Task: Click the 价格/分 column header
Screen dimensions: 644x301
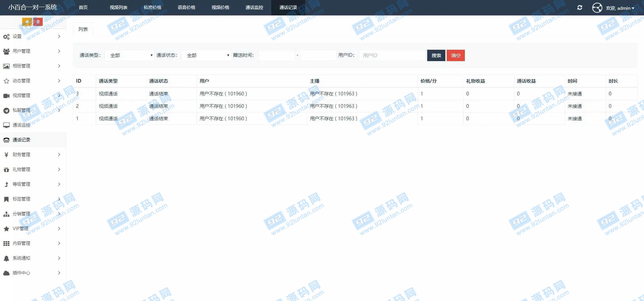Action: [429, 81]
